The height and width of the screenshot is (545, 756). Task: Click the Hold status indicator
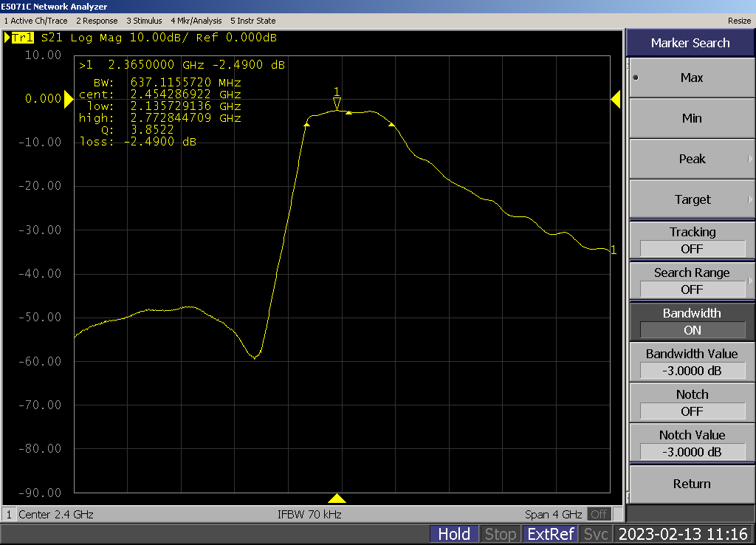tap(454, 534)
